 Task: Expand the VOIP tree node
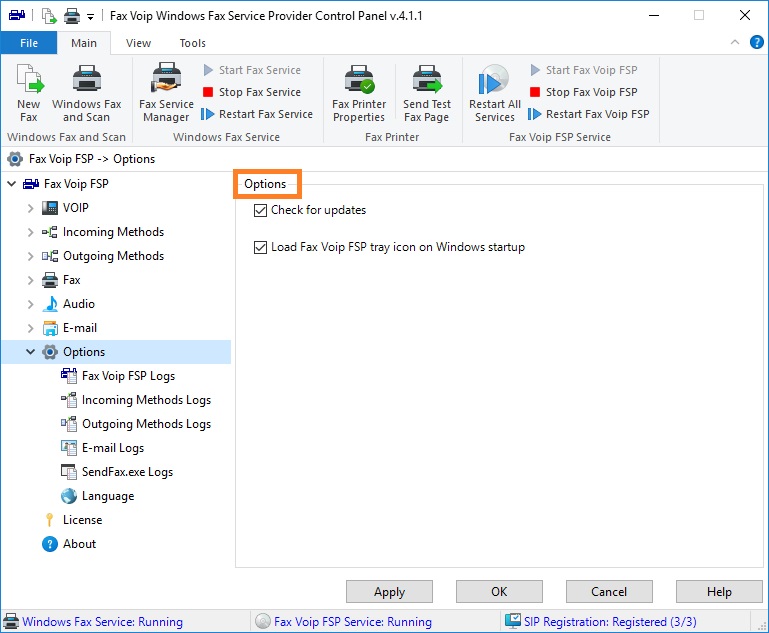click(30, 208)
